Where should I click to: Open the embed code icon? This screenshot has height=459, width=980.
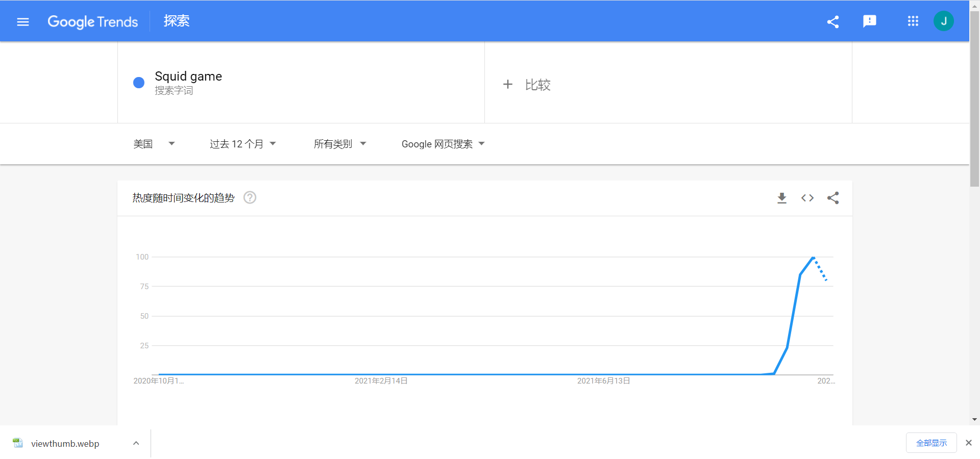tap(807, 198)
